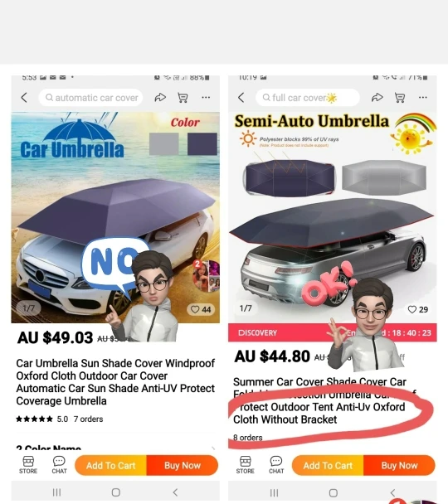The image size is (448, 504).
Task: Tap back arrow on left product page
Action: click(x=24, y=97)
